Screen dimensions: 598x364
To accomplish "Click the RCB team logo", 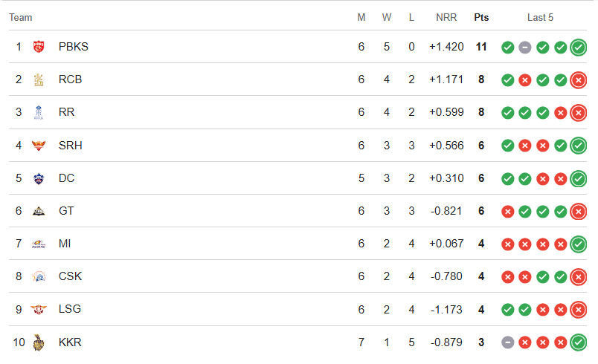I will (x=39, y=79).
